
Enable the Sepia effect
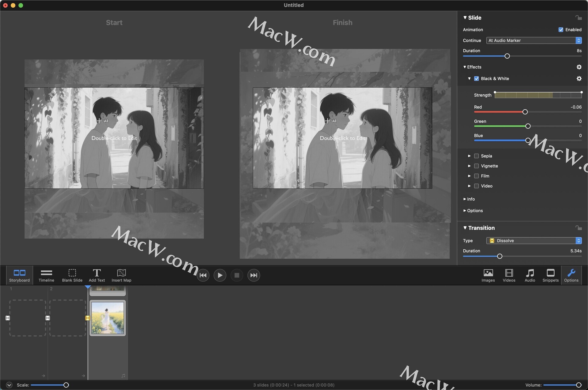[x=477, y=156]
